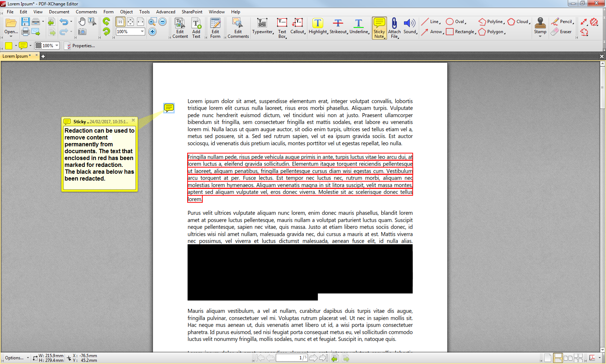Viewport: 606px width, 364px height.
Task: Click the page number input field
Action: [292, 358]
